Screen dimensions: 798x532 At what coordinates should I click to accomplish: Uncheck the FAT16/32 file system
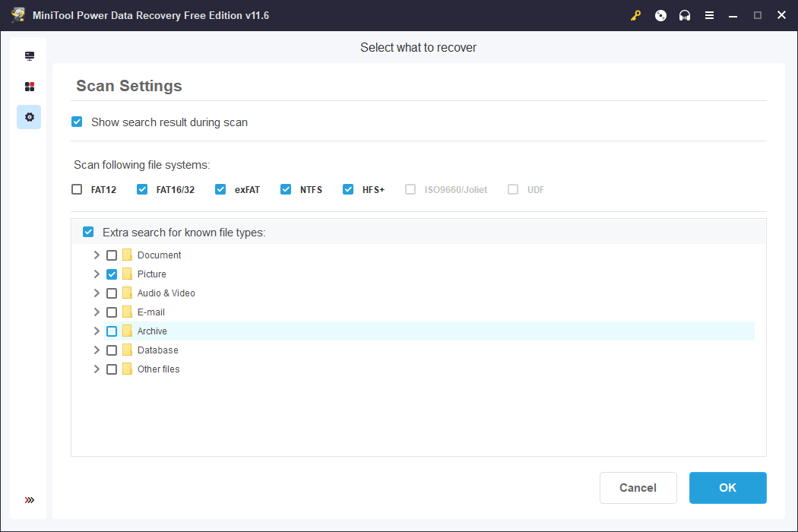coord(142,189)
